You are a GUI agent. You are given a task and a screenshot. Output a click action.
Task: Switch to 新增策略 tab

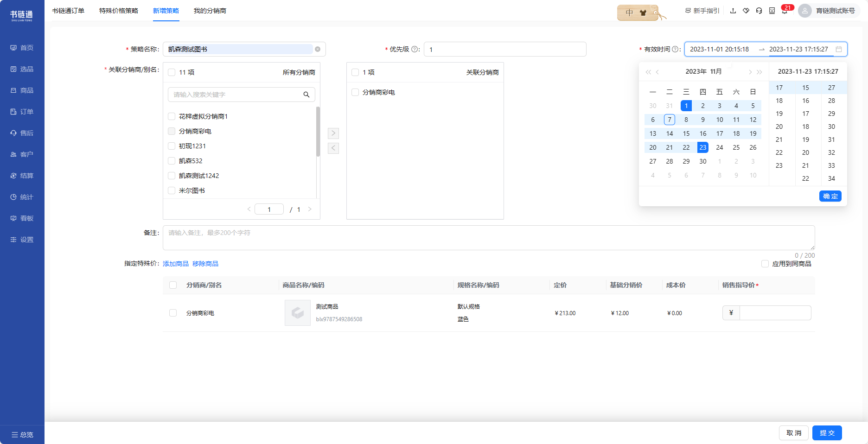(166, 11)
